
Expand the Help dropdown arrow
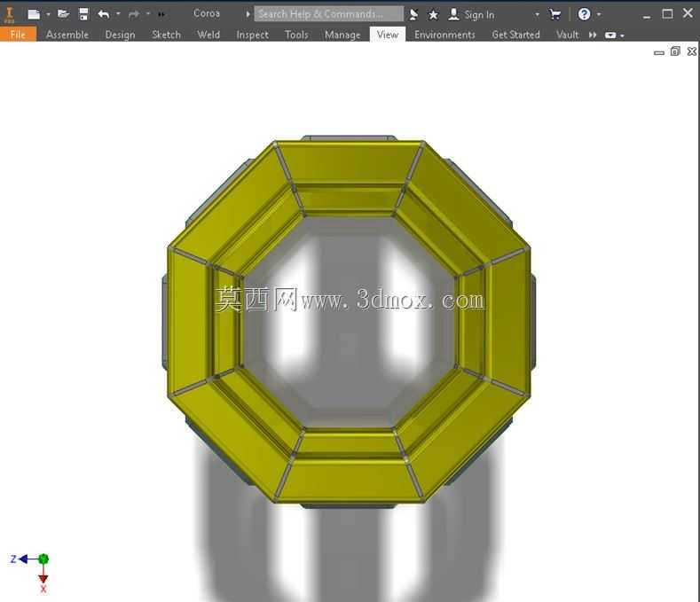pyautogui.click(x=599, y=14)
